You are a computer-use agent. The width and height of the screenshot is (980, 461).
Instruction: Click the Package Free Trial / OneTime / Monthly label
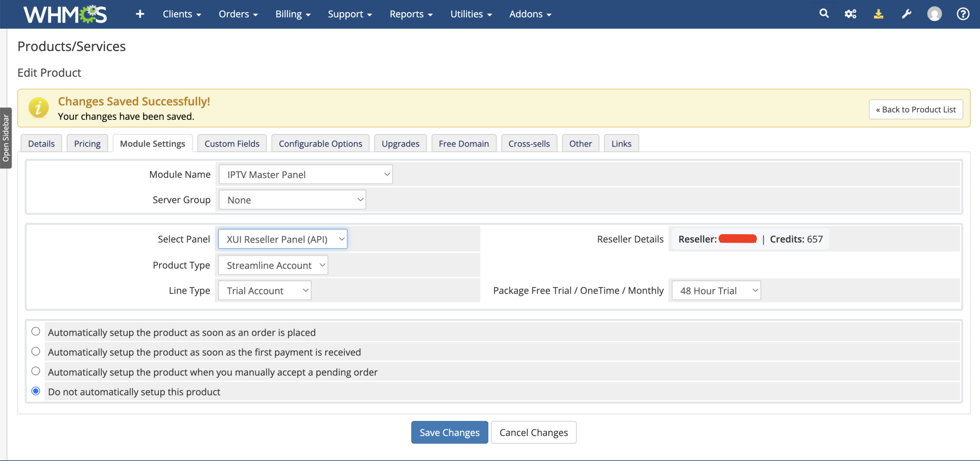pos(578,291)
